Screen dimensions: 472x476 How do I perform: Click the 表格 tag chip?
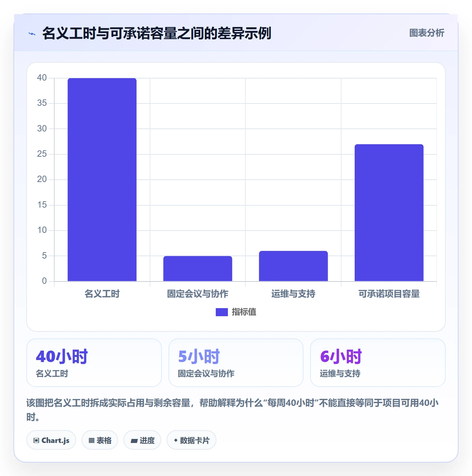[x=100, y=440]
